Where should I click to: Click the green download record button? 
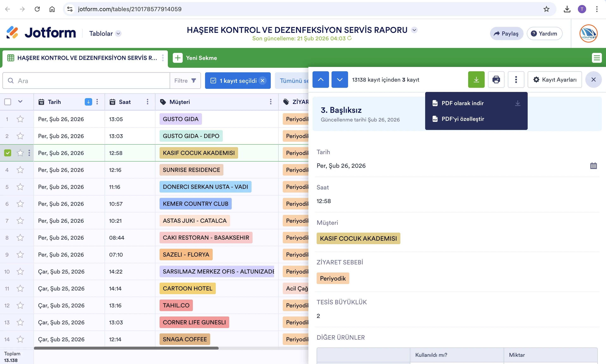476,80
